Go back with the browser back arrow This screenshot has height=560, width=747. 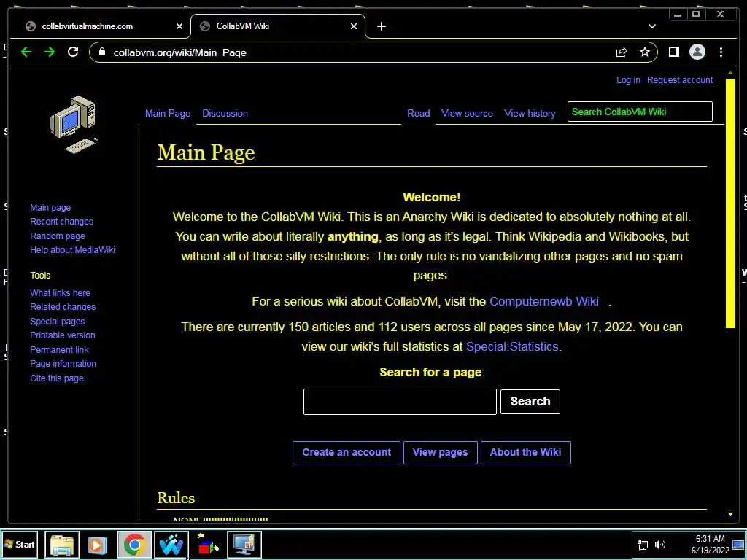[x=26, y=52]
